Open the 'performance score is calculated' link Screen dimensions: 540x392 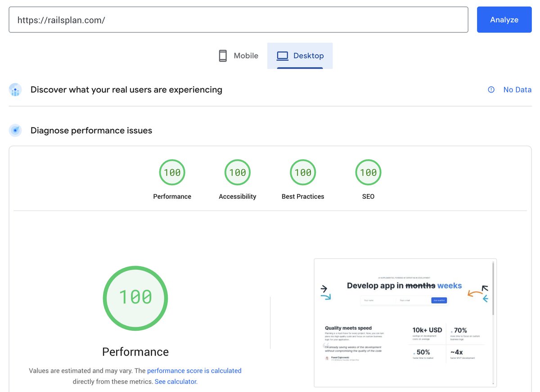pos(194,371)
